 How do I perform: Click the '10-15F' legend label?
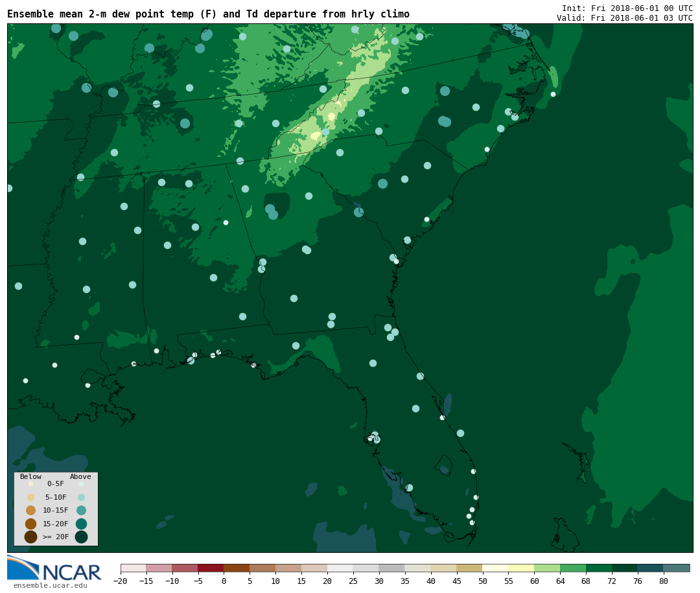pos(56,510)
